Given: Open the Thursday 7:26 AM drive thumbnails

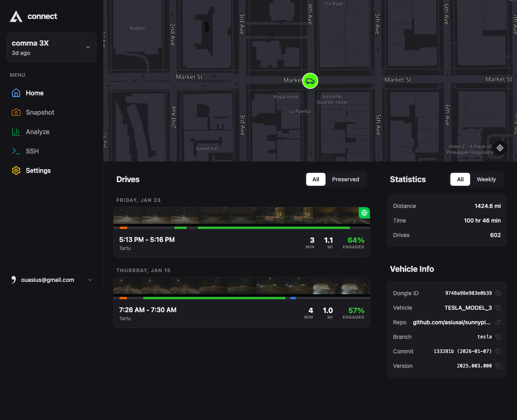Looking at the screenshot, I should (x=242, y=286).
